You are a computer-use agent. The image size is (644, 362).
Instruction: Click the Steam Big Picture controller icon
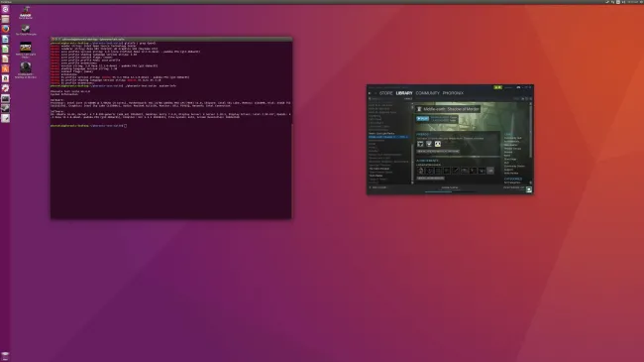(x=518, y=87)
